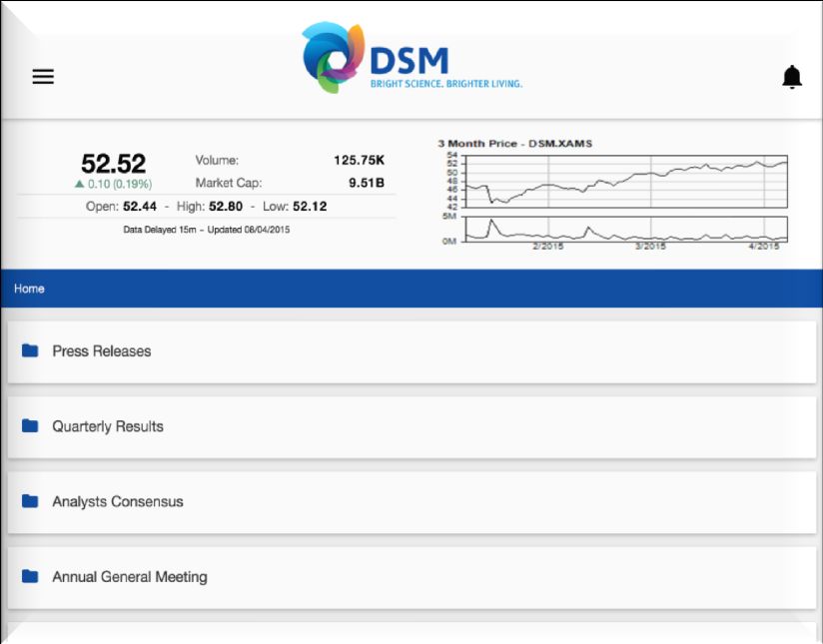
Task: Click the Market Cap: label
Action: pyautogui.click(x=229, y=183)
